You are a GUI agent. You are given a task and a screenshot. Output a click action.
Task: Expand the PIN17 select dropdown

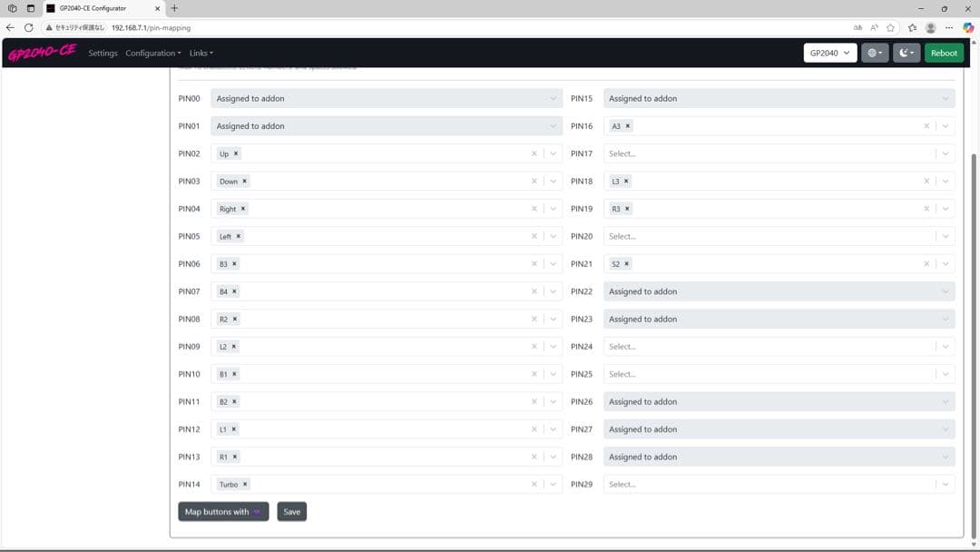pyautogui.click(x=946, y=154)
